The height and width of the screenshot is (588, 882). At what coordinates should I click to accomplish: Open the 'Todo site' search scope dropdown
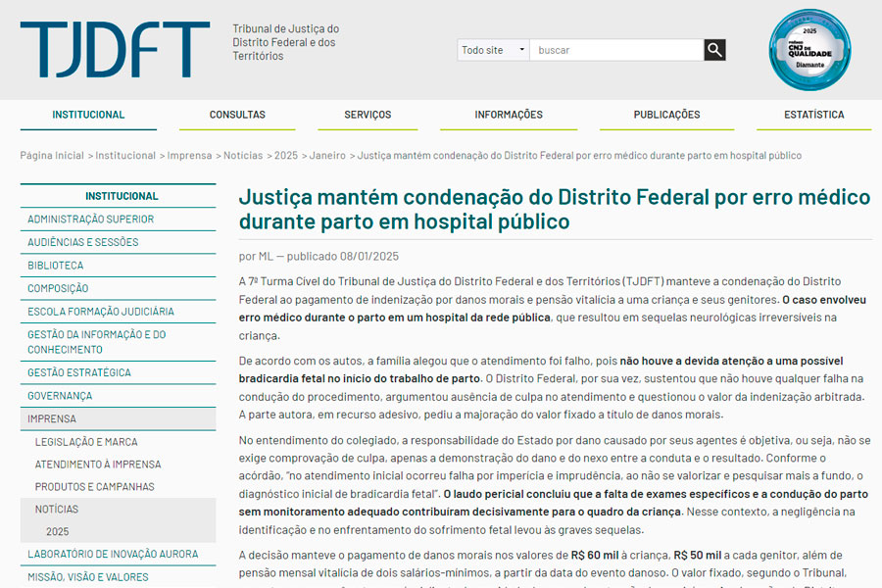point(493,50)
